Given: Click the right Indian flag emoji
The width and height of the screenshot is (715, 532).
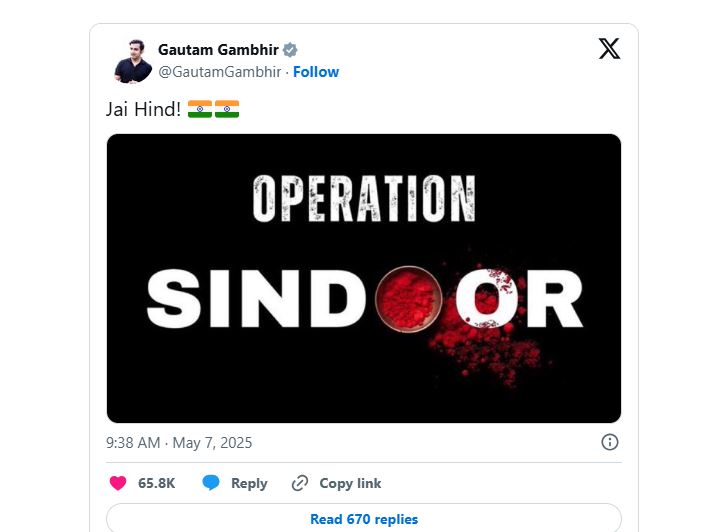Looking at the screenshot, I should [227, 109].
